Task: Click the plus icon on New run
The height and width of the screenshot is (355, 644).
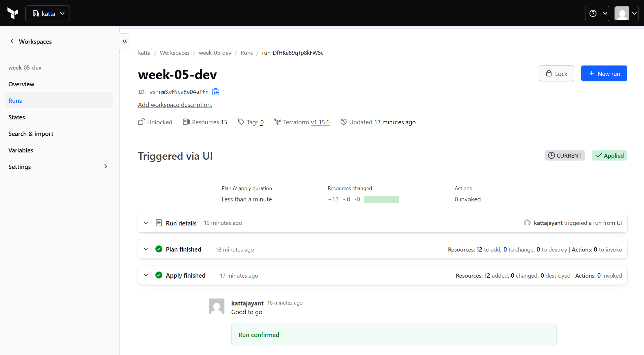Action: pyautogui.click(x=592, y=73)
